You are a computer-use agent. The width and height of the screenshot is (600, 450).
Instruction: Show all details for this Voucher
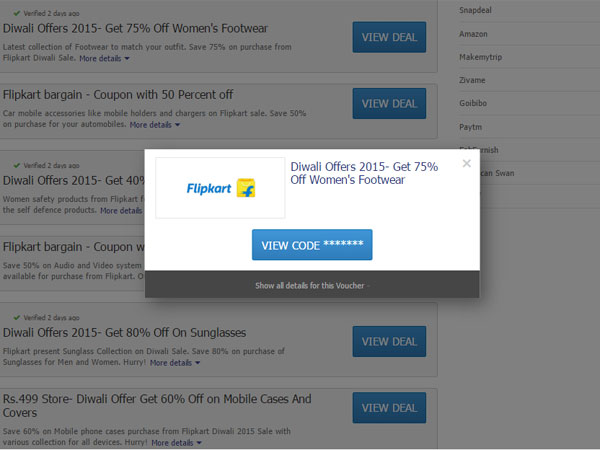[312, 285]
